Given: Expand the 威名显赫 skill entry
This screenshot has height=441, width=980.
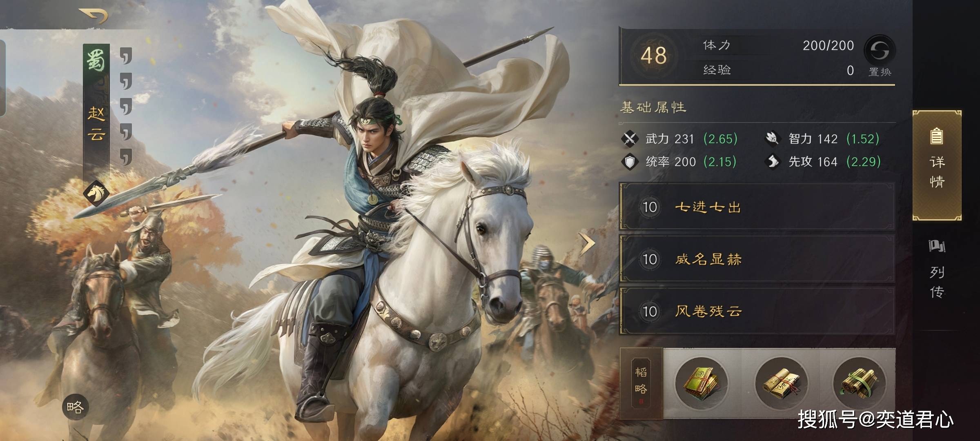Looking at the screenshot, I should [x=757, y=259].
